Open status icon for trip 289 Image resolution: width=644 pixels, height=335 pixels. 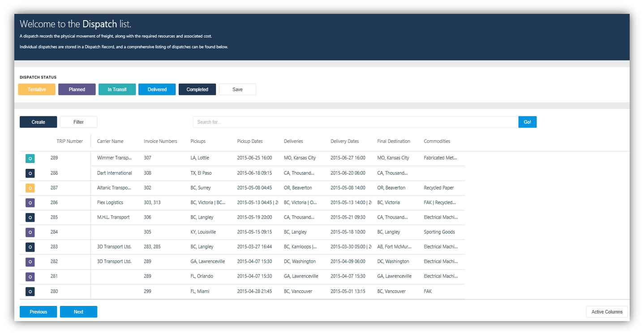pos(30,158)
